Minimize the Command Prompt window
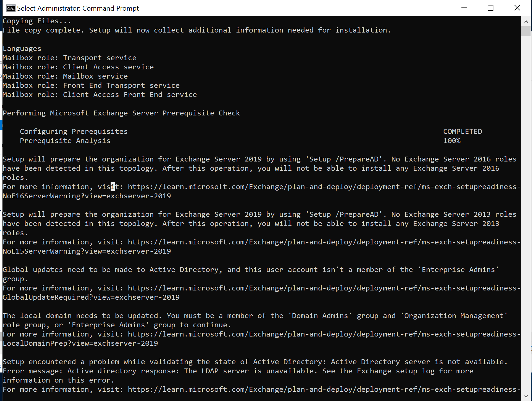The width and height of the screenshot is (532, 401). tap(464, 8)
